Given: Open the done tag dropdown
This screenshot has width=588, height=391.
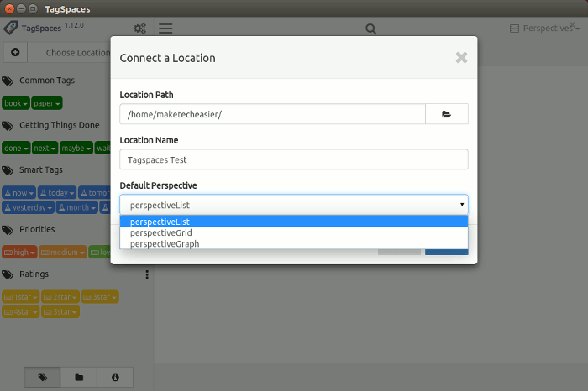Looking at the screenshot, I should (16, 149).
